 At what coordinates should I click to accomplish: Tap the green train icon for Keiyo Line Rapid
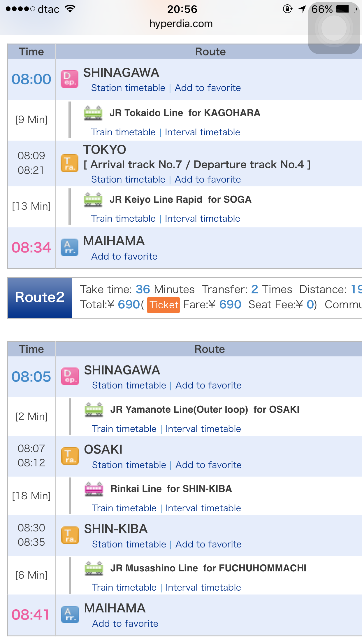[93, 199]
